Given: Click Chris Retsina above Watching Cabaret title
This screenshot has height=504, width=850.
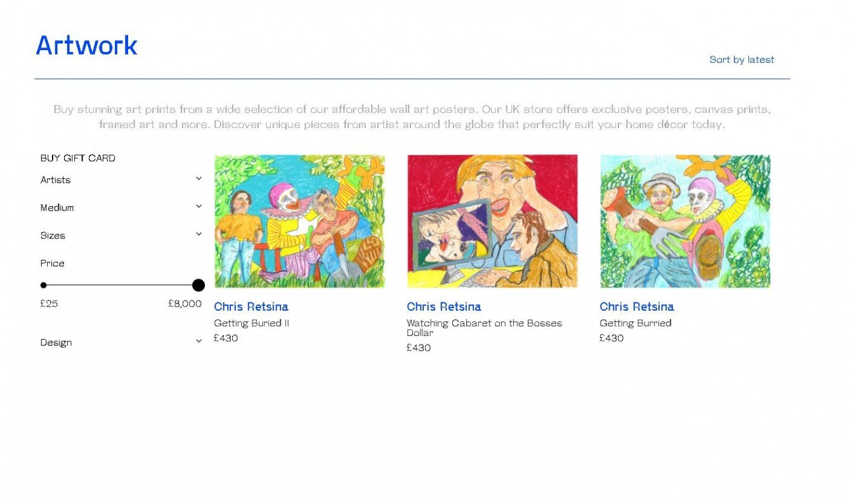Looking at the screenshot, I should 444,307.
